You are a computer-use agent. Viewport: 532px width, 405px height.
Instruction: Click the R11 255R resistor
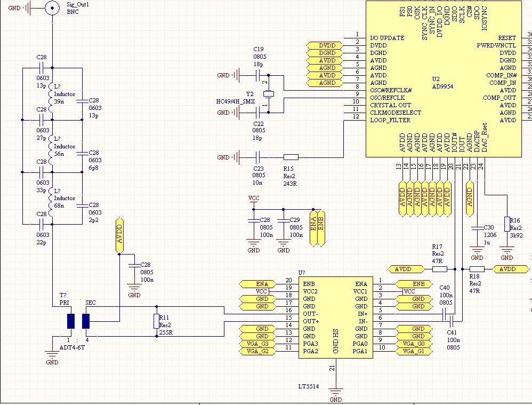click(156, 321)
